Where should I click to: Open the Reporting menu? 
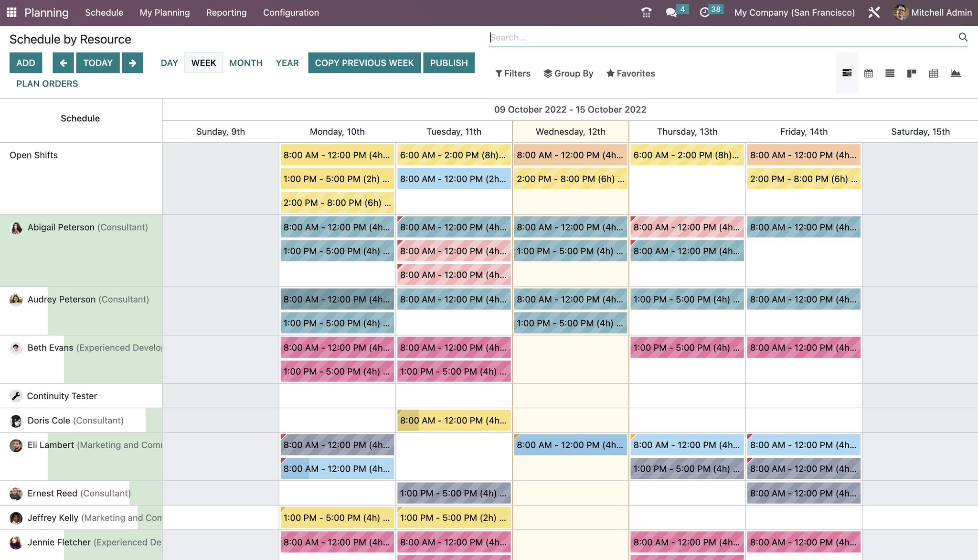pyautogui.click(x=226, y=12)
